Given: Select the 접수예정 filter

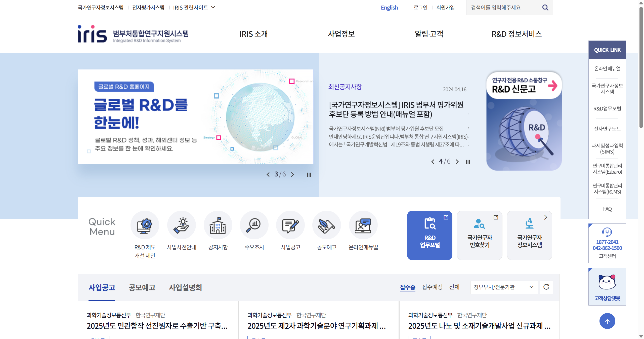Looking at the screenshot, I should click(432, 287).
